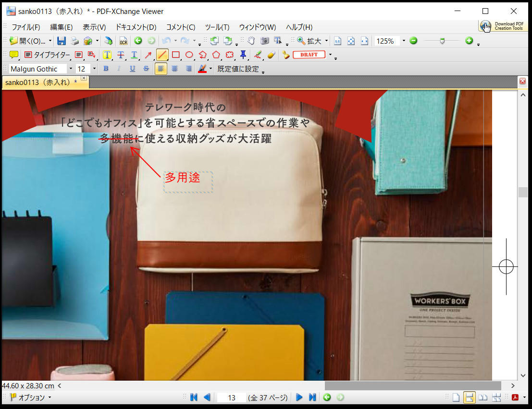The width and height of the screenshot is (532, 409).
Task: Open the DRAFT stamp dropdown arrow
Action: pyautogui.click(x=330, y=55)
